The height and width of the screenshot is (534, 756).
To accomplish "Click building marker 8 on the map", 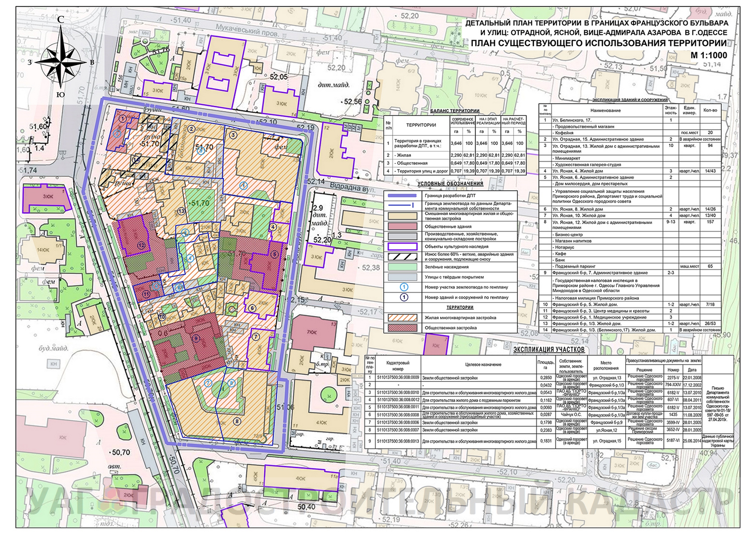I will [x=237, y=421].
